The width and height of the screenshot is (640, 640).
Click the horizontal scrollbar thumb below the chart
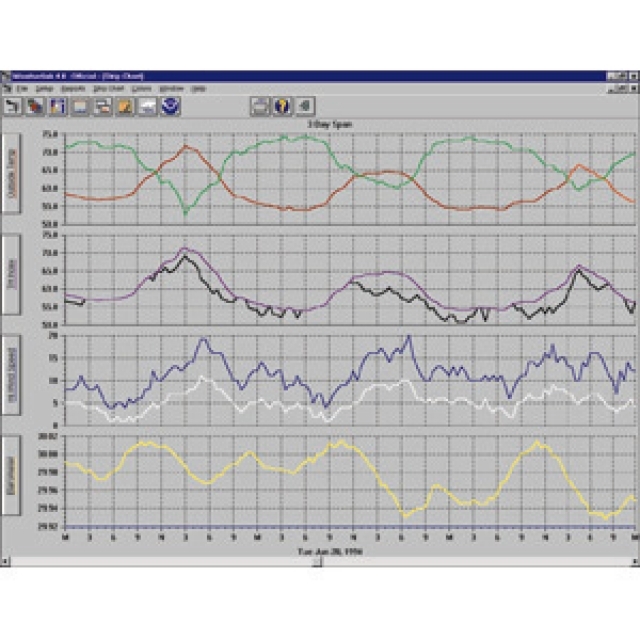point(318,562)
